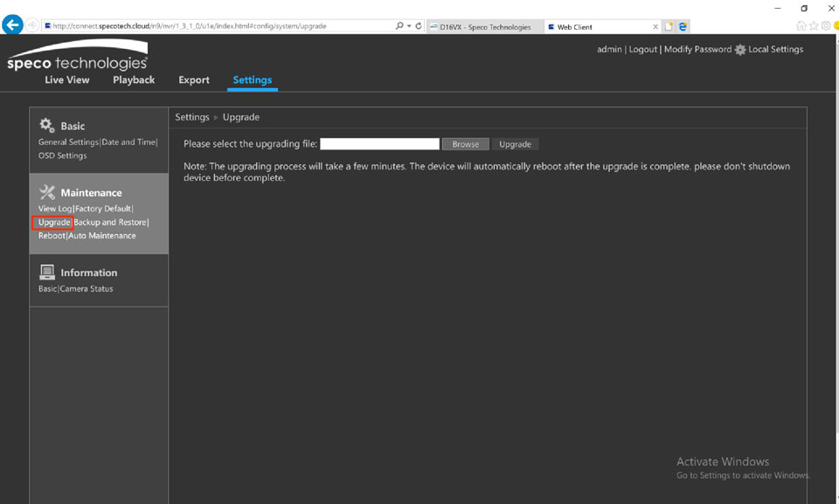The image size is (839, 504).
Task: Close the Web Client browser tab
Action: [x=655, y=27]
